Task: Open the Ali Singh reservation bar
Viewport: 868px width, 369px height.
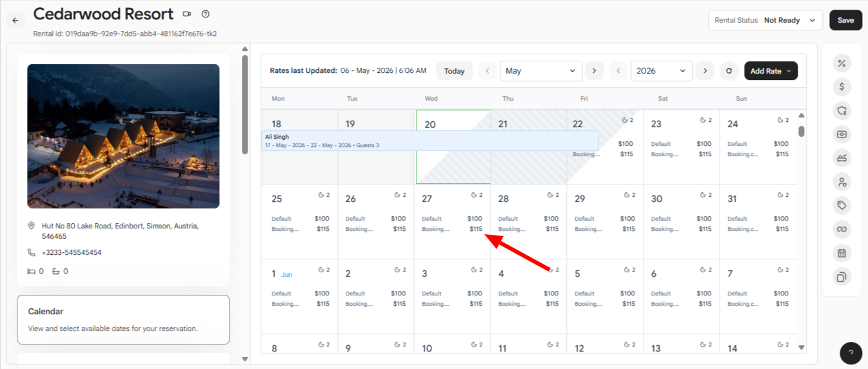Action: click(430, 141)
